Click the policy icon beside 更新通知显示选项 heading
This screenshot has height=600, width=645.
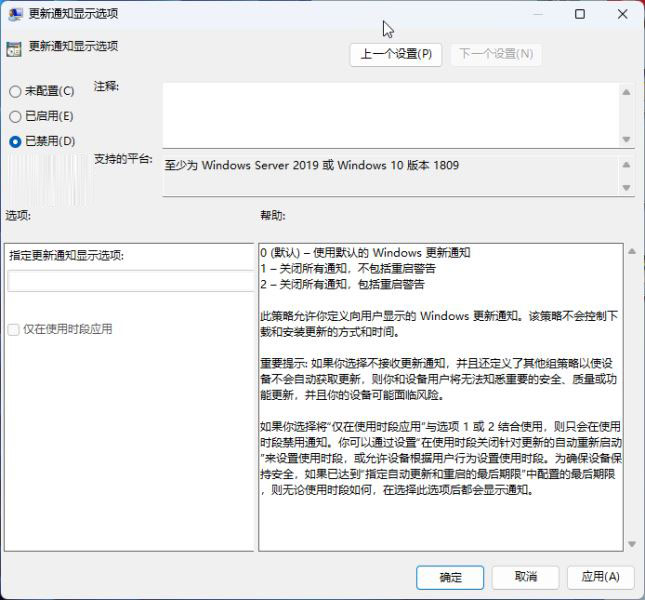14,49
